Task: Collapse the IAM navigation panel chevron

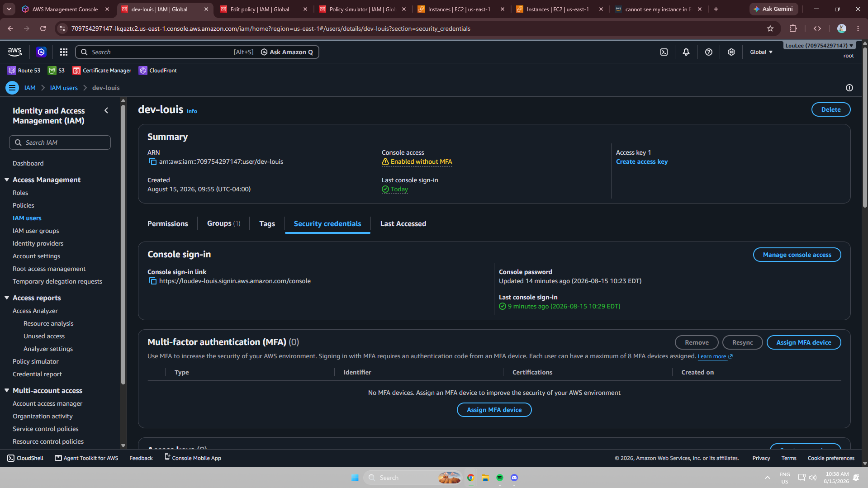Action: (106, 110)
